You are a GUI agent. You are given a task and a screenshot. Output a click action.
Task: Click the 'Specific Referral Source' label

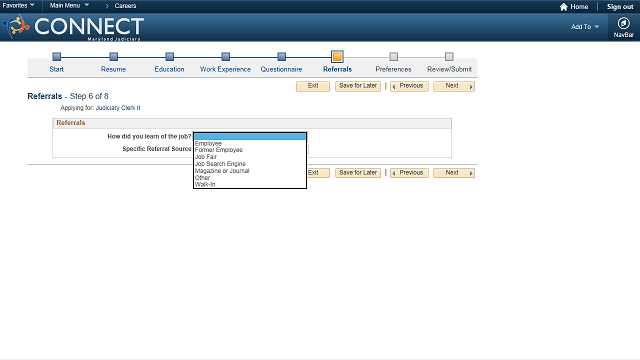[157, 149]
